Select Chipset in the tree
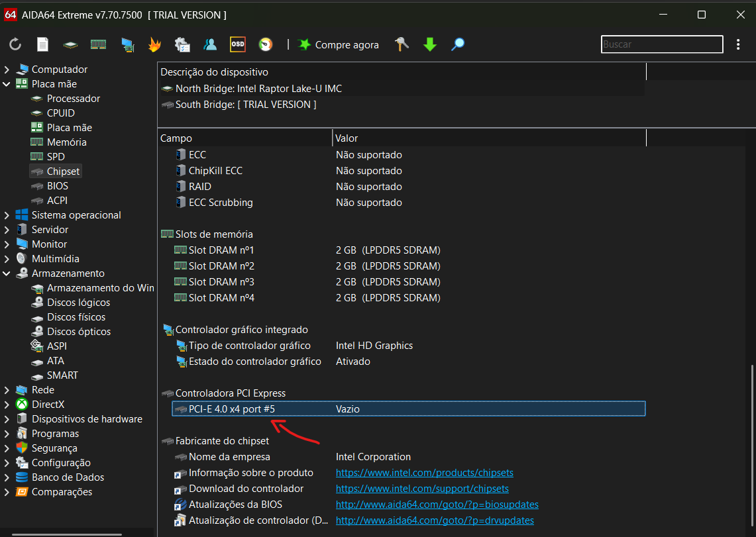 [x=63, y=171]
